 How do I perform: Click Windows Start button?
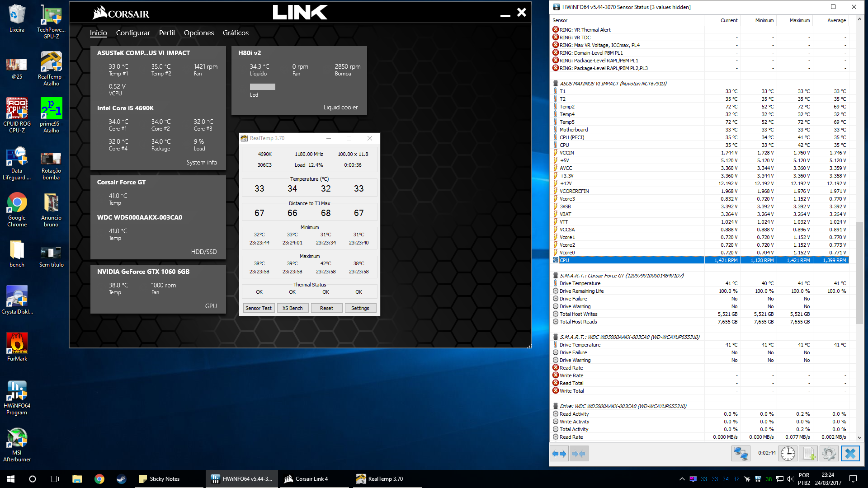(x=11, y=479)
